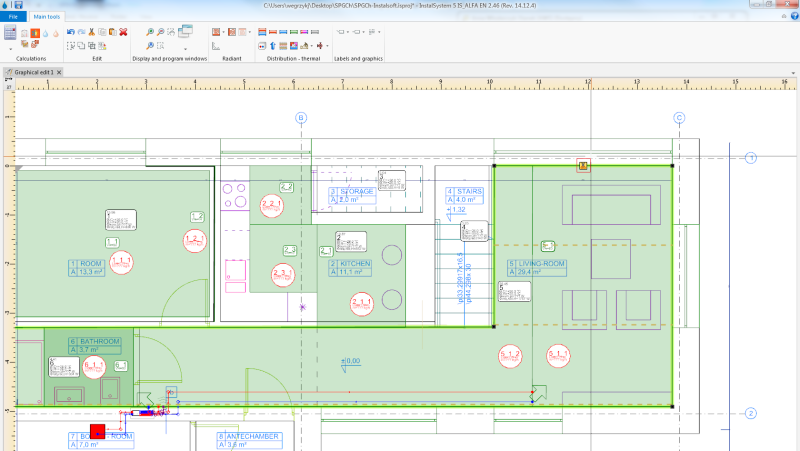800x451 pixels.
Task: Select the red supply pipe icon
Action: 273,32
